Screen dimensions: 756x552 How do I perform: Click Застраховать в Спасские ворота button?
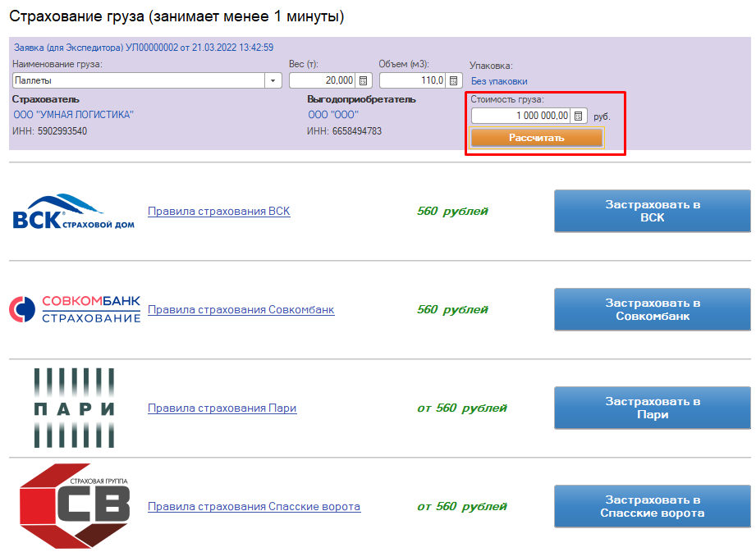[653, 506]
